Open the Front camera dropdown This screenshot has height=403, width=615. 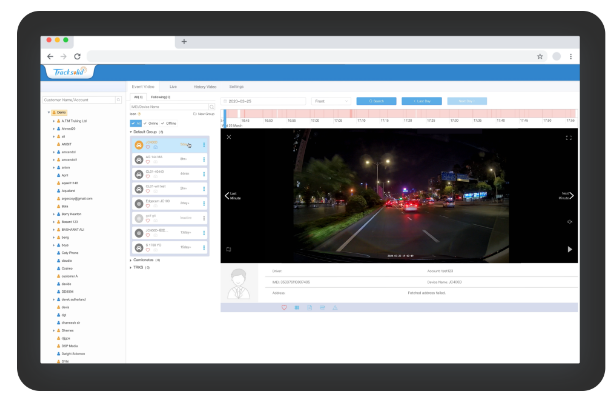pyautogui.click(x=331, y=101)
